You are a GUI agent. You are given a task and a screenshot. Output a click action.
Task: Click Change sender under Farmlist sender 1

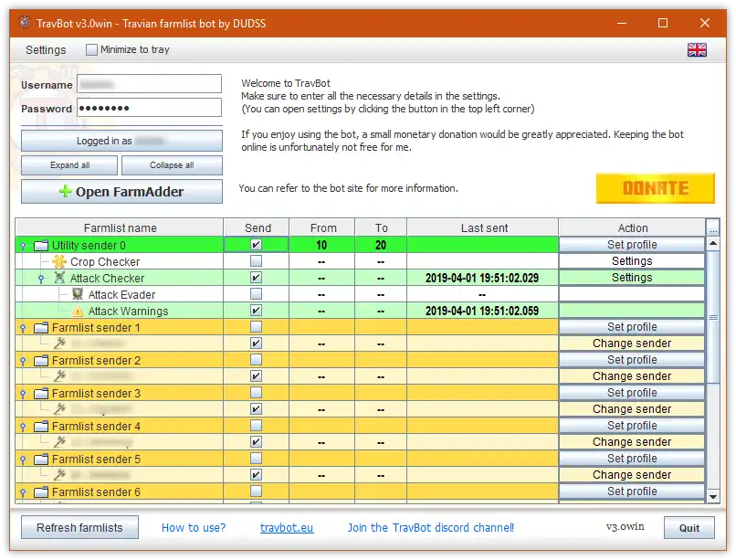pyautogui.click(x=632, y=343)
